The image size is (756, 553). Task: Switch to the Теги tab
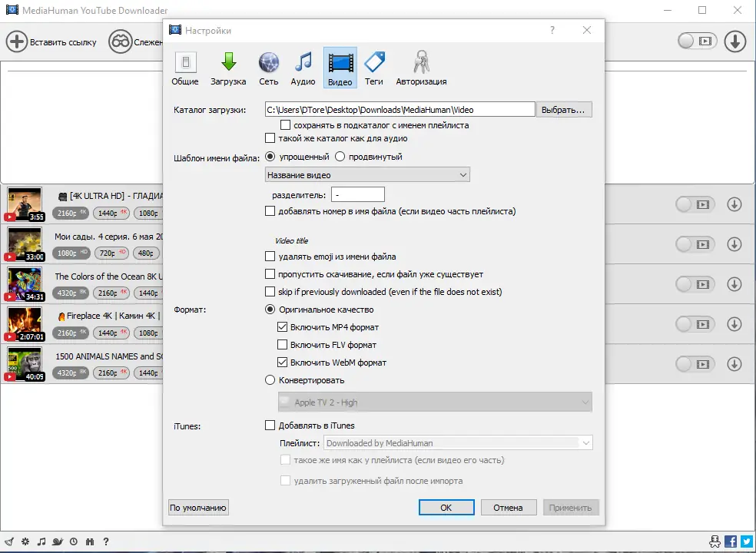coord(373,68)
